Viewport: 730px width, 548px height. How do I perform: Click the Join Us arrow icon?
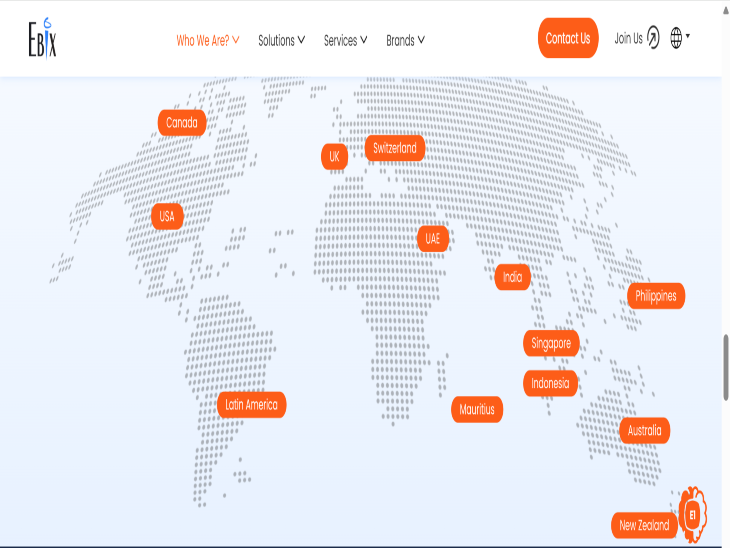[653, 38]
